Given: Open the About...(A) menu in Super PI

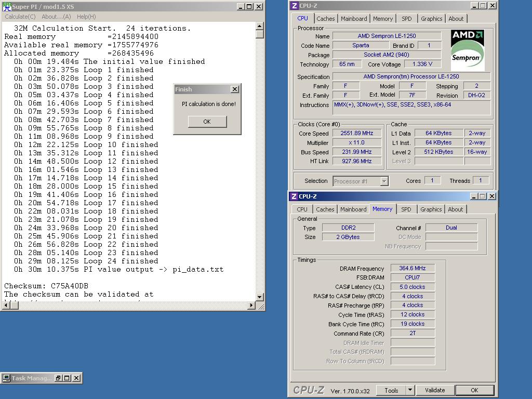Looking at the screenshot, I should point(56,17).
